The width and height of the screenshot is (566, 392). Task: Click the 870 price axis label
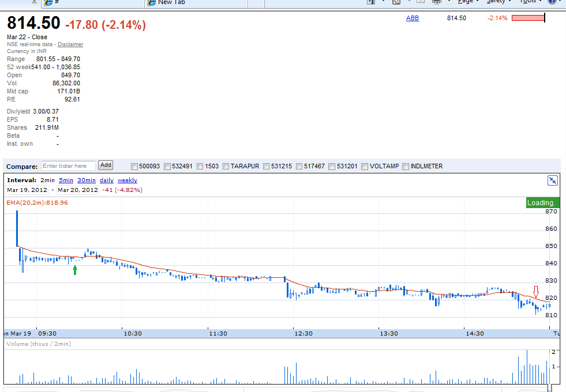pyautogui.click(x=551, y=212)
